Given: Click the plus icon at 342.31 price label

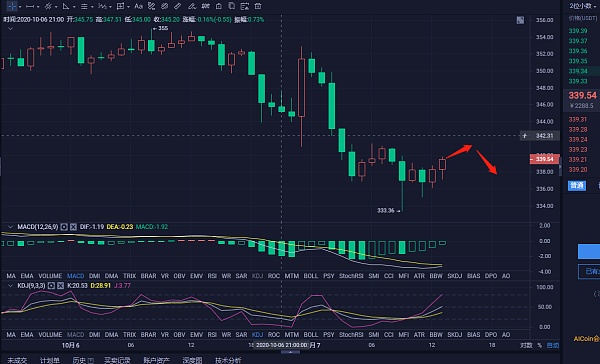Looking at the screenshot, I should (525, 136).
